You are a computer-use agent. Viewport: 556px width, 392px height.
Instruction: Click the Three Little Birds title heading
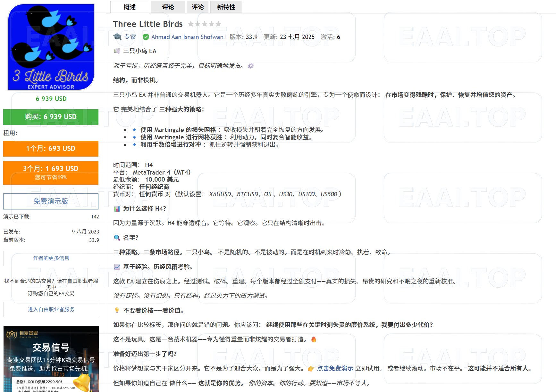point(147,24)
